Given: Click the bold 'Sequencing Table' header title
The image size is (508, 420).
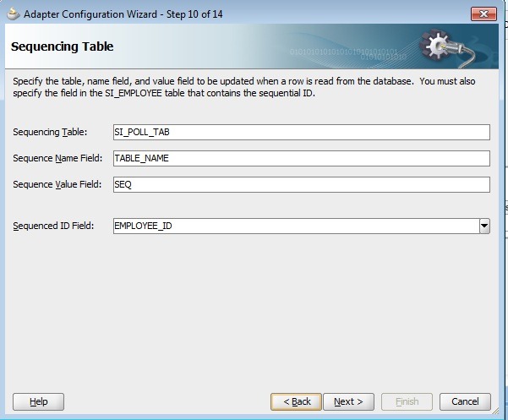Looking at the screenshot, I should (x=62, y=46).
